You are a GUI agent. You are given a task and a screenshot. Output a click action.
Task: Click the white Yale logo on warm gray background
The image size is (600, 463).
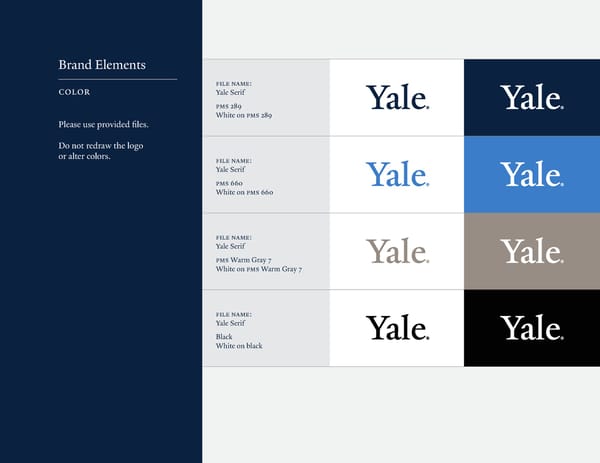pos(531,251)
